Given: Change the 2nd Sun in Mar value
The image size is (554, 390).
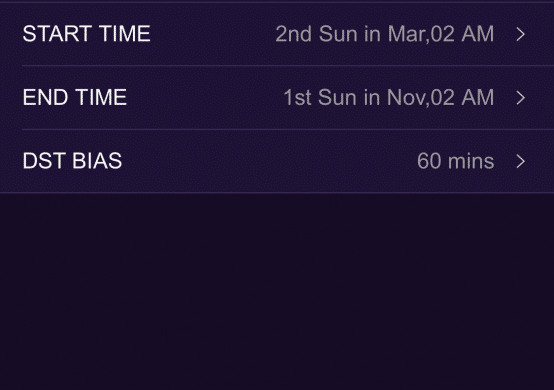Looking at the screenshot, I should (384, 34).
